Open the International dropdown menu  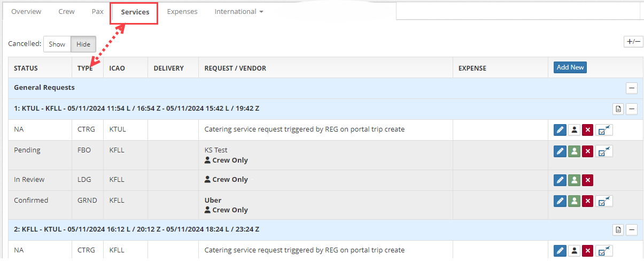click(x=239, y=11)
